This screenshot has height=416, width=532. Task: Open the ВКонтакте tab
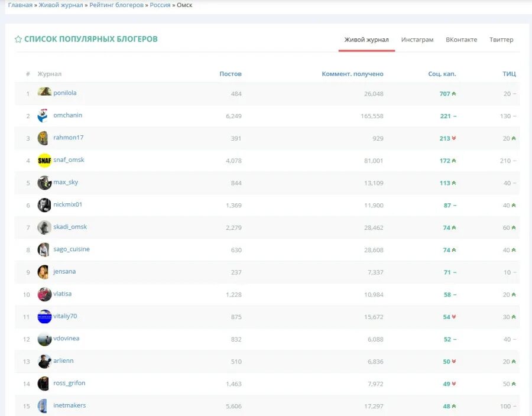pyautogui.click(x=462, y=40)
